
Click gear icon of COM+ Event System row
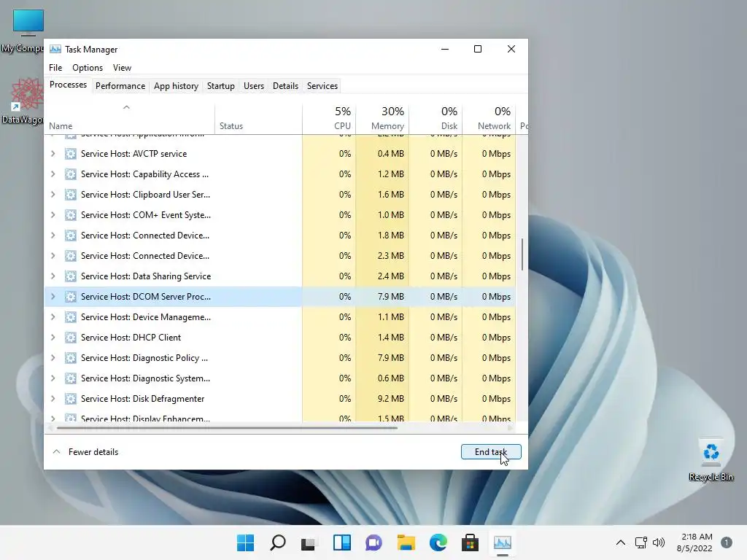coord(71,215)
